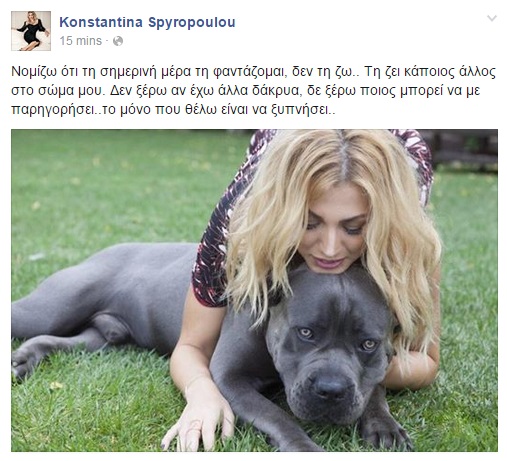
Task: Click the post line starting with Νομίζω
Action: click(253, 72)
